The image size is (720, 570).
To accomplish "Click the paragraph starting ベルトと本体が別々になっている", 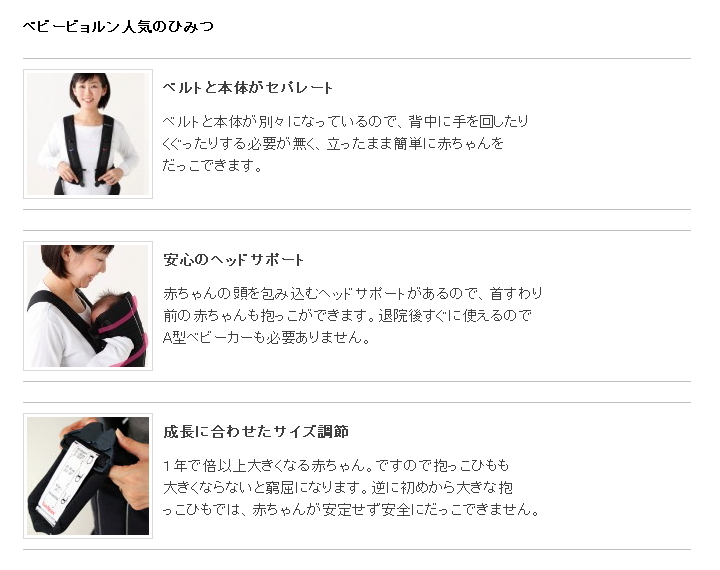I will [346, 143].
